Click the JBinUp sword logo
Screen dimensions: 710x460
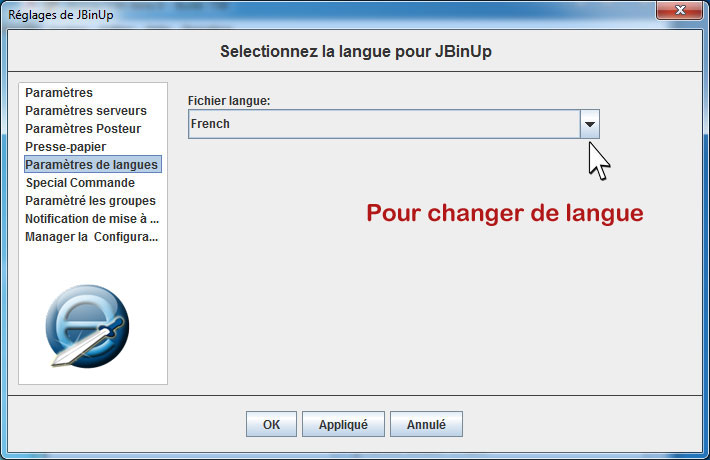point(87,326)
